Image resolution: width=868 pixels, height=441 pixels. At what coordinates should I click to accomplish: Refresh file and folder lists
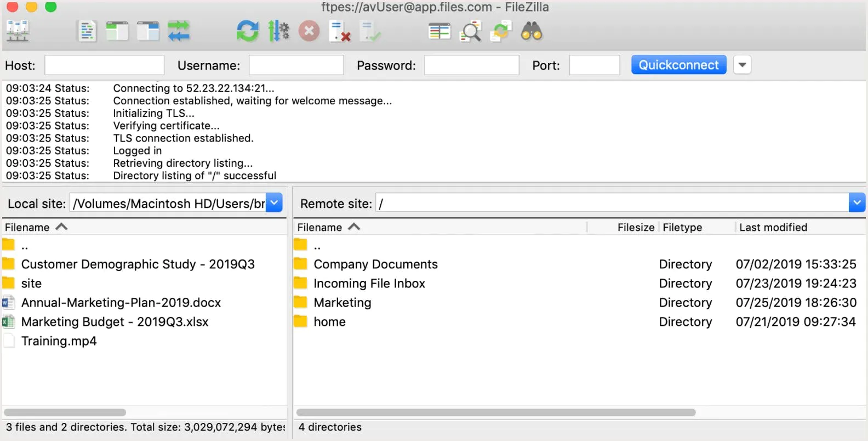(248, 31)
